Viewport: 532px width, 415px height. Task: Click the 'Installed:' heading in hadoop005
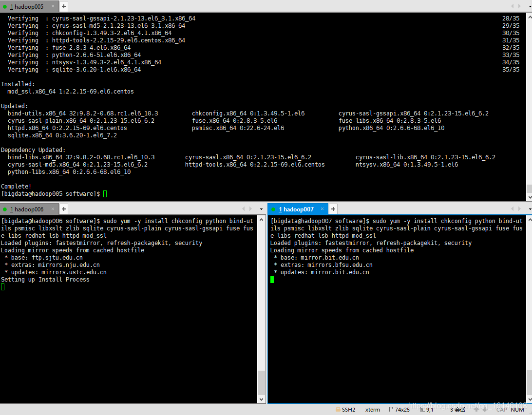(x=18, y=84)
